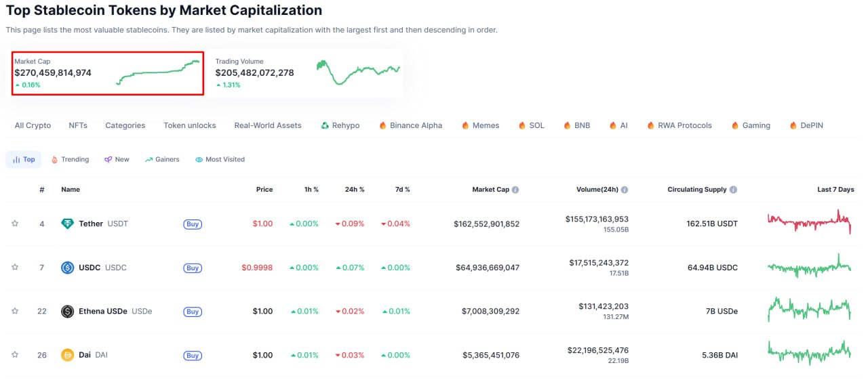Click USDC volume $17,515,243,372

click(x=599, y=263)
